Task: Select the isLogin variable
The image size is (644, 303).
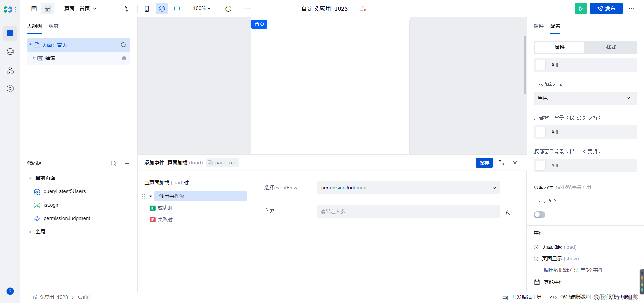Action: click(x=51, y=205)
